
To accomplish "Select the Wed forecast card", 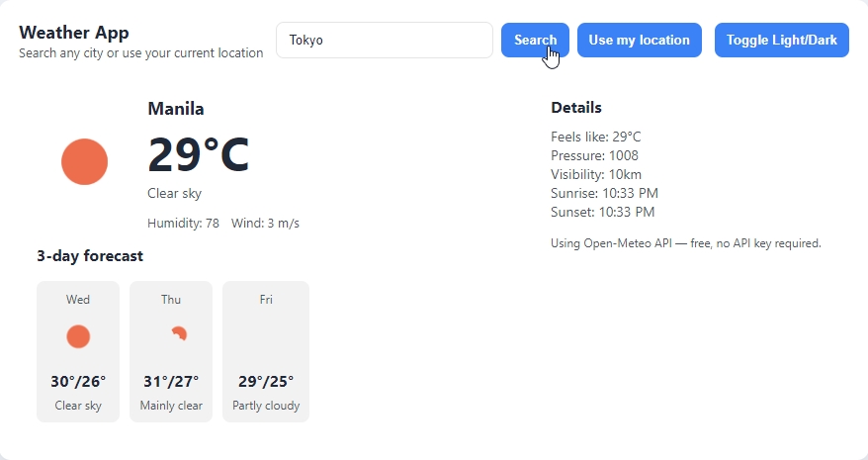I will [x=78, y=351].
